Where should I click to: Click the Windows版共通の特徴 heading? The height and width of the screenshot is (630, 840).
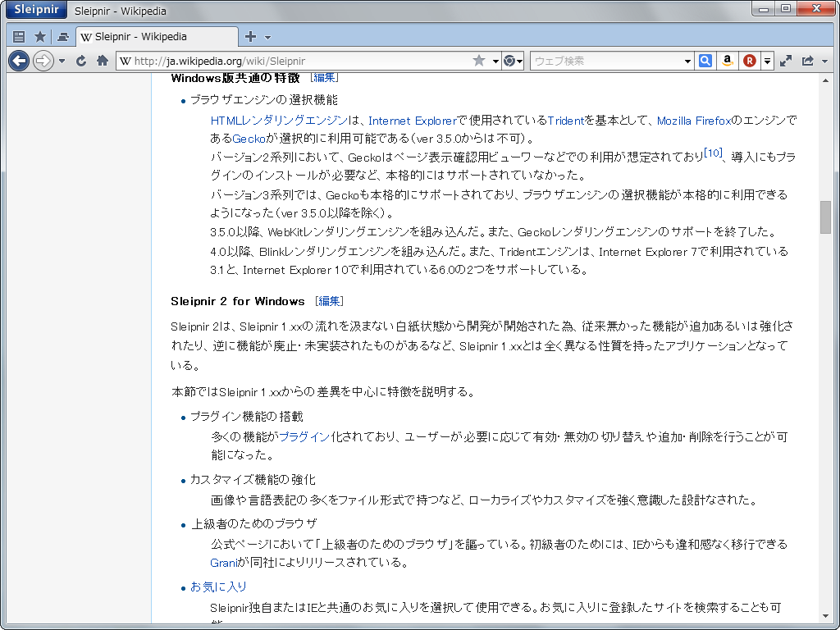coord(235,78)
